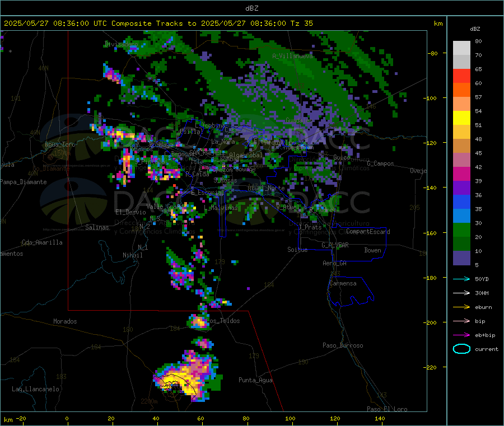This screenshot has height=426, width=504.
Task: Click the dBZ title at top center
Action: pyautogui.click(x=251, y=8)
